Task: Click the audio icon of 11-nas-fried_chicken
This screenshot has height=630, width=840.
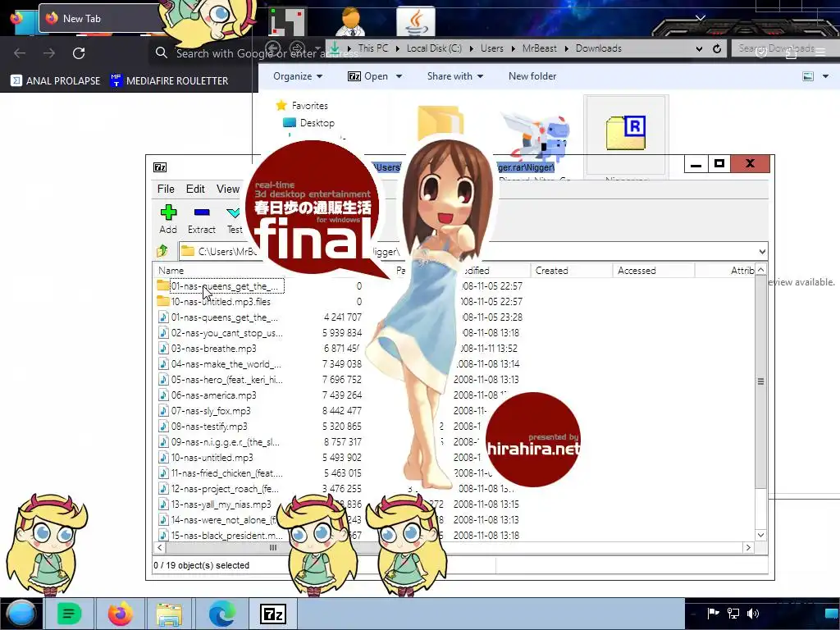Action: click(x=163, y=473)
